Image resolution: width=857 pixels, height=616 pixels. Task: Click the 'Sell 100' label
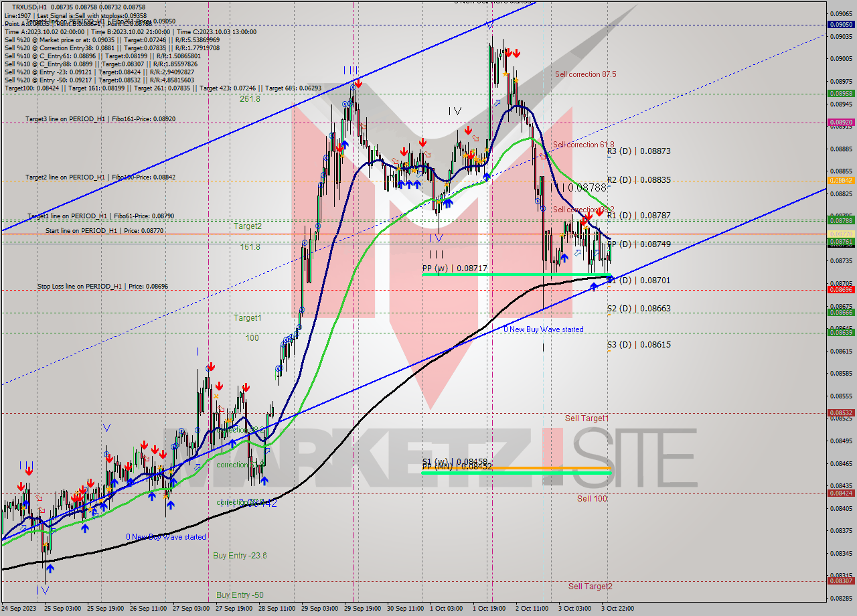point(592,499)
